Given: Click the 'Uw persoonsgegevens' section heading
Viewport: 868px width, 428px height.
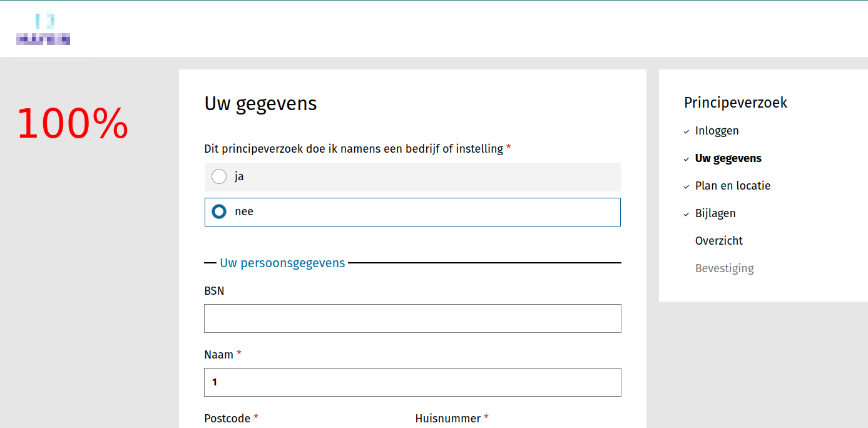Looking at the screenshot, I should 282,263.
